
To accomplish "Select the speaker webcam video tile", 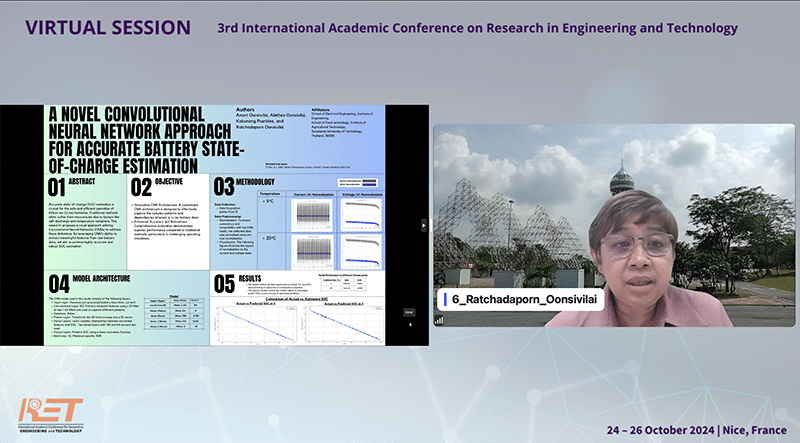I will click(614, 225).
